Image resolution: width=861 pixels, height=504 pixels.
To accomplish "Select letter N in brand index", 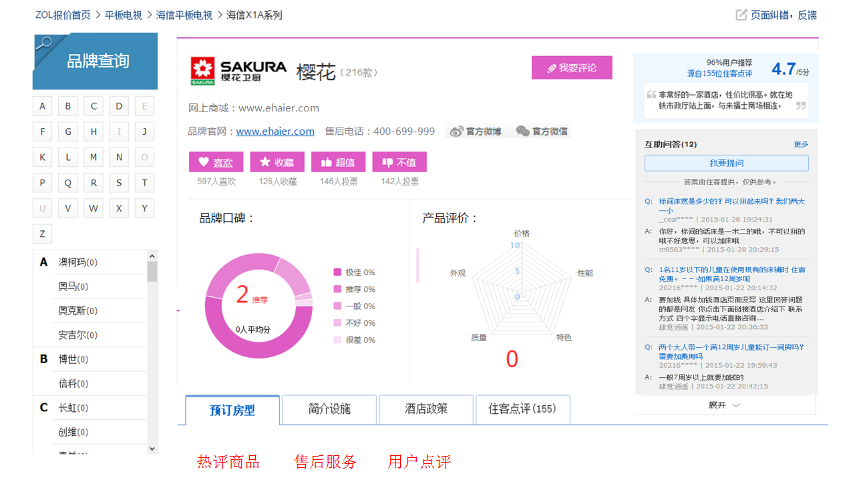I will (x=119, y=158).
